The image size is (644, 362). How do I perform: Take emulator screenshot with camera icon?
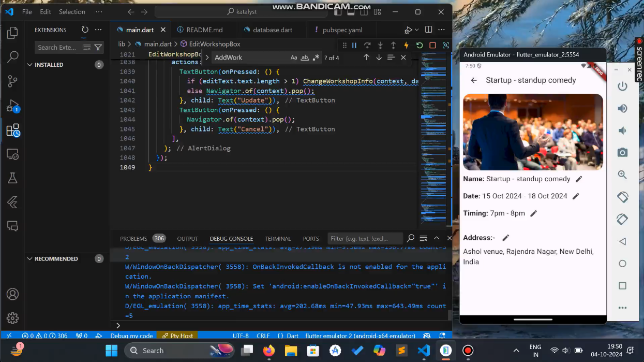(622, 152)
